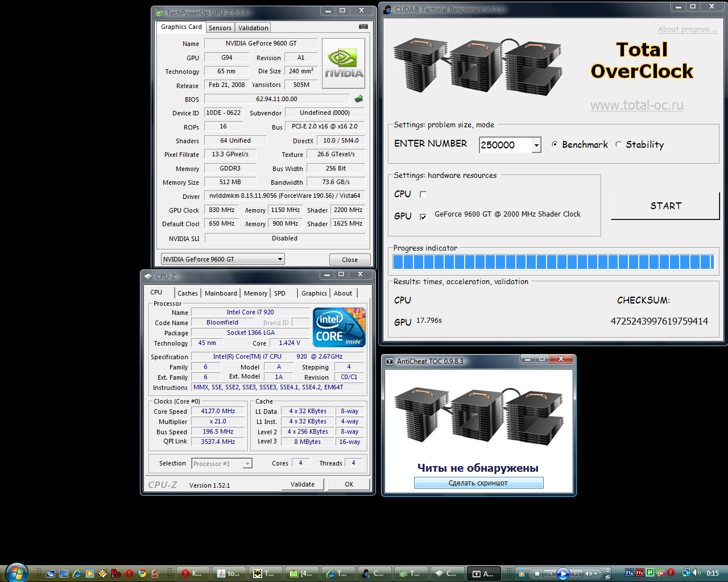The image size is (728, 582).
Task: Switch to the The Bat taskbar window
Action: 265,573
